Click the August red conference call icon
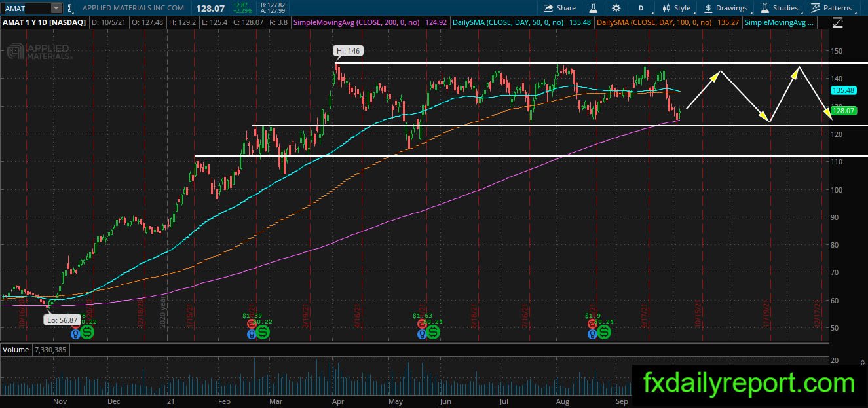 click(x=592, y=324)
